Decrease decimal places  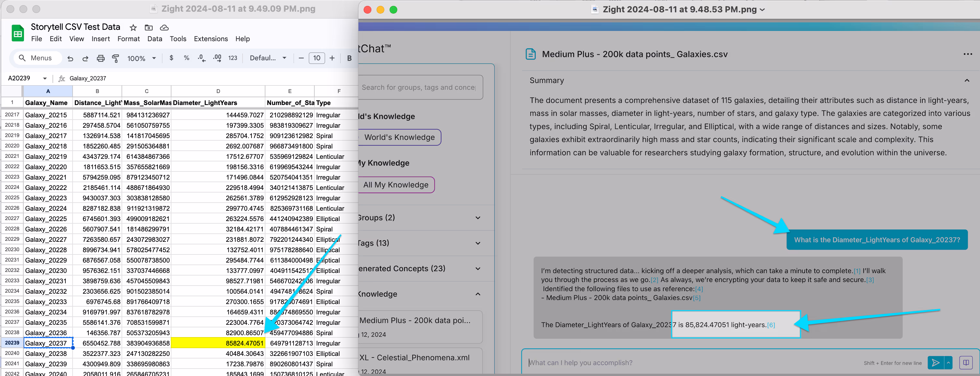click(x=202, y=58)
